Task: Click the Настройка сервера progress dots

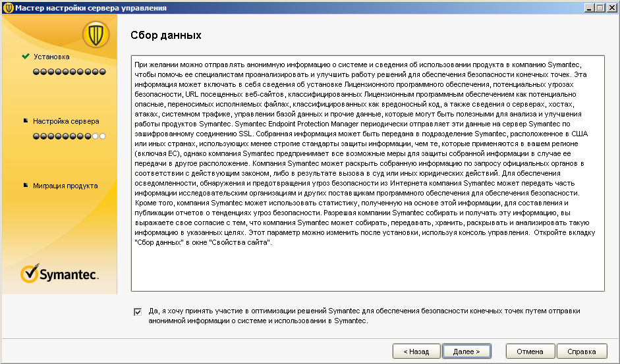Action: point(69,136)
